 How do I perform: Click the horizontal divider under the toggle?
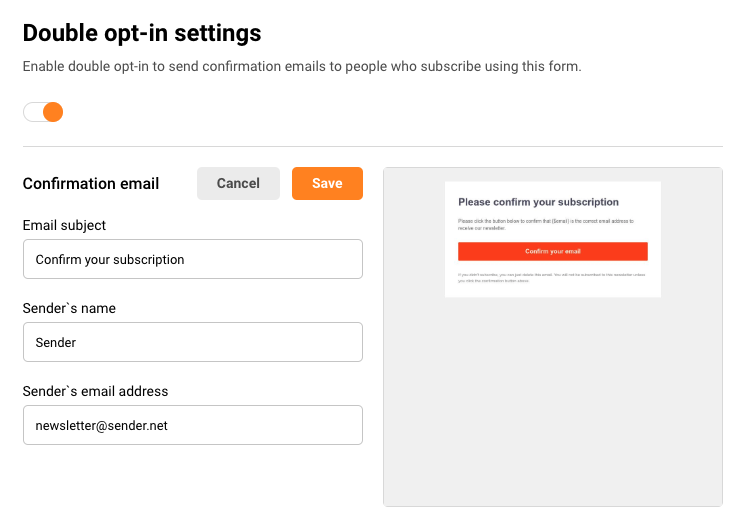point(372,147)
